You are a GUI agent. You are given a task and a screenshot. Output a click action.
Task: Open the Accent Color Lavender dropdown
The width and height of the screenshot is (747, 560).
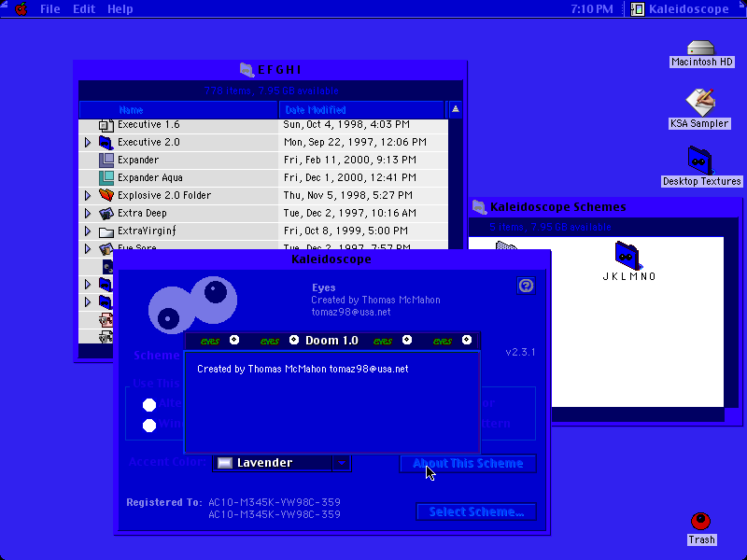point(282,463)
